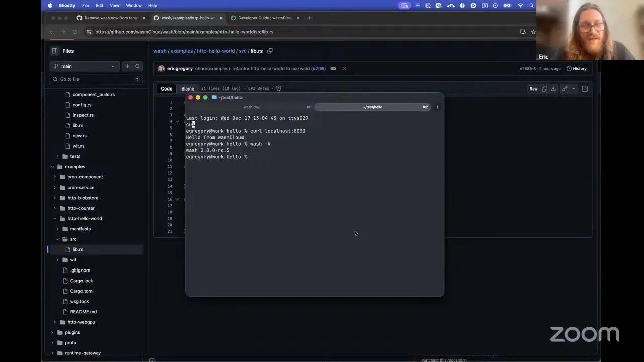Image resolution: width=644 pixels, height=362 pixels.
Task: Open the edit options dropdown arrow
Action: pos(573,89)
